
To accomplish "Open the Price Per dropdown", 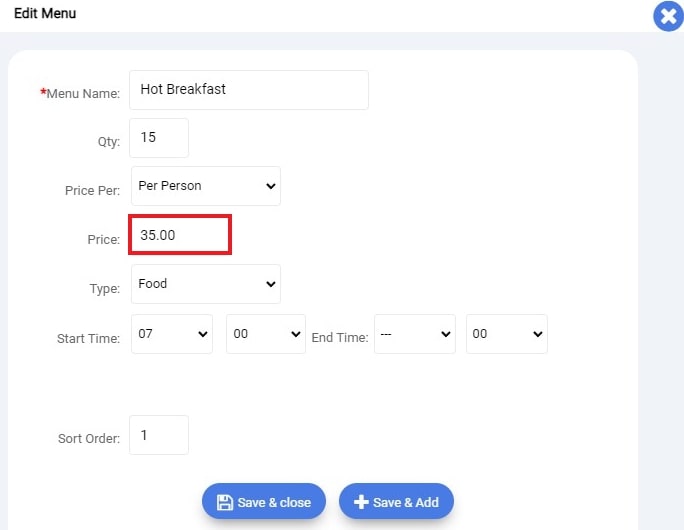I will click(205, 186).
